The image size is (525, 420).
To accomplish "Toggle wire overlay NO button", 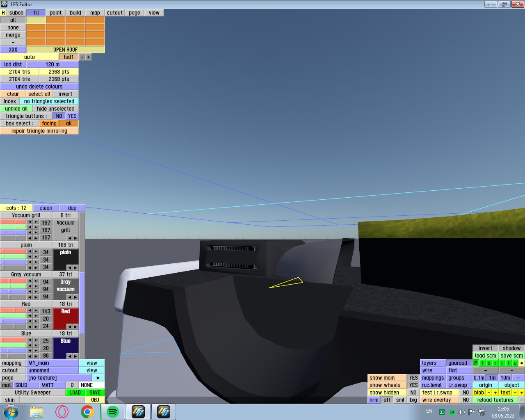I will pyautogui.click(x=466, y=400).
